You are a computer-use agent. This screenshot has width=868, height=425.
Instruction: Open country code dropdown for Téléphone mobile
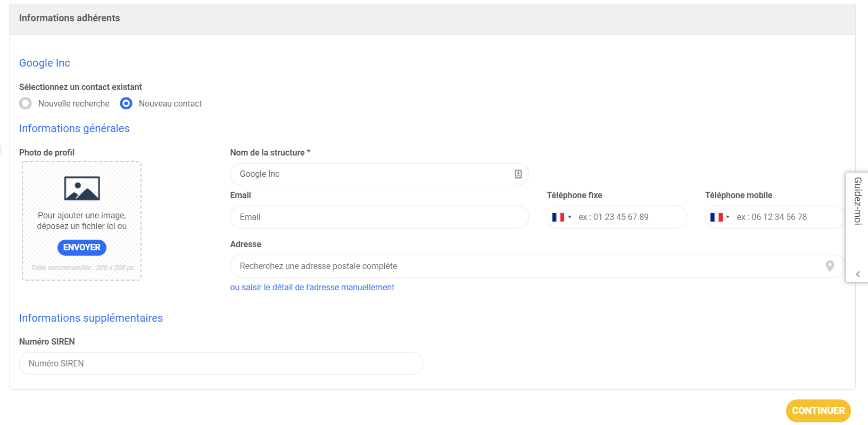coord(728,217)
